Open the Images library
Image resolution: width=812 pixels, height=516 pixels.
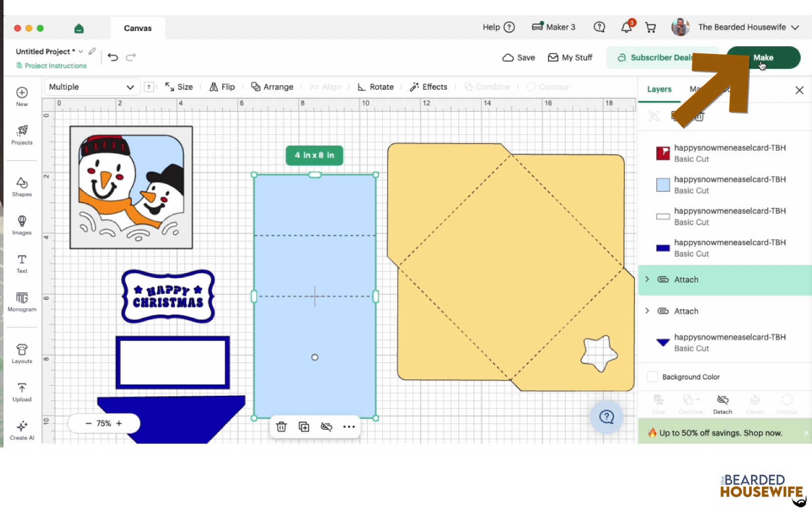pyautogui.click(x=22, y=225)
